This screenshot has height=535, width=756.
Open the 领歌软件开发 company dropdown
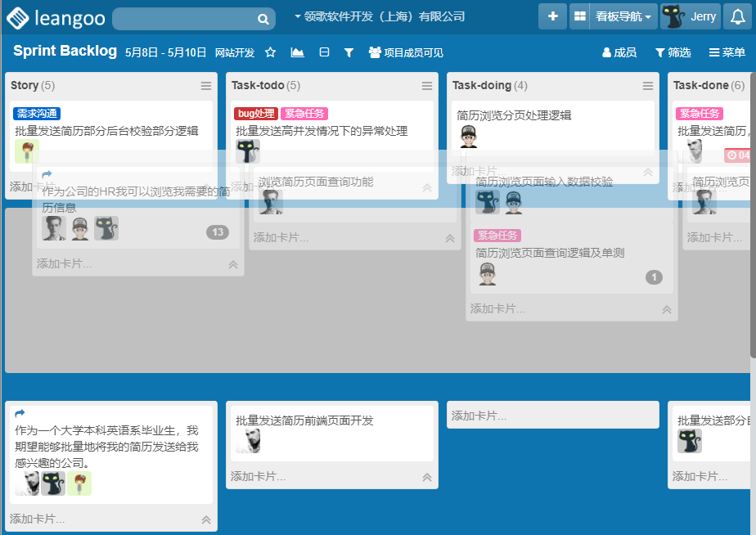[379, 16]
